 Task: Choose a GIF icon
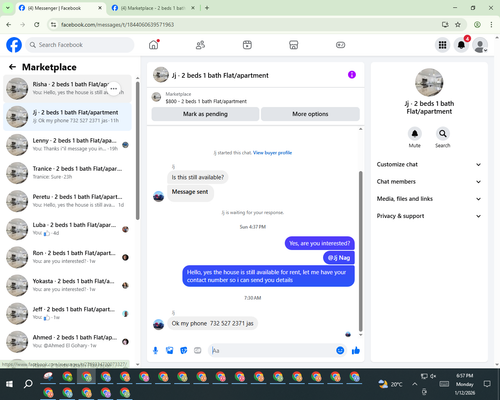(x=198, y=350)
